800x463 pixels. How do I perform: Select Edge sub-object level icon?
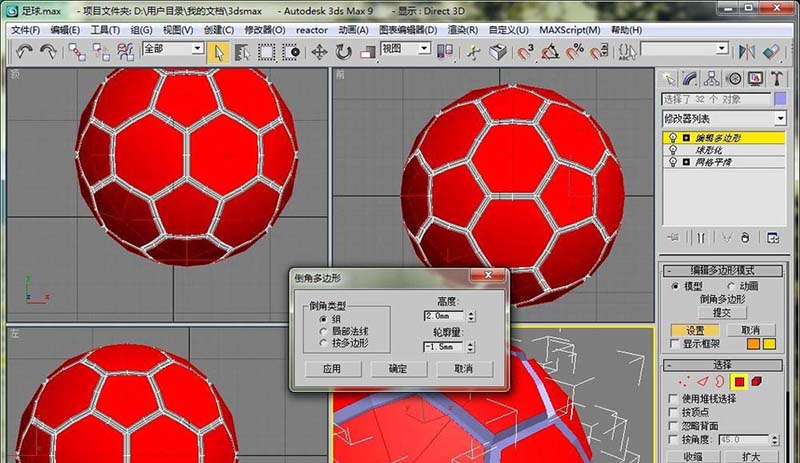(703, 382)
